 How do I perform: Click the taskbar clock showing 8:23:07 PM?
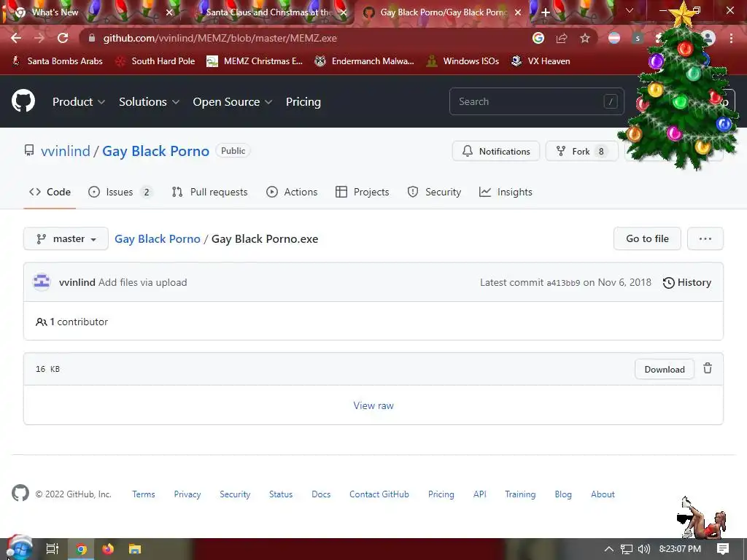680,549
